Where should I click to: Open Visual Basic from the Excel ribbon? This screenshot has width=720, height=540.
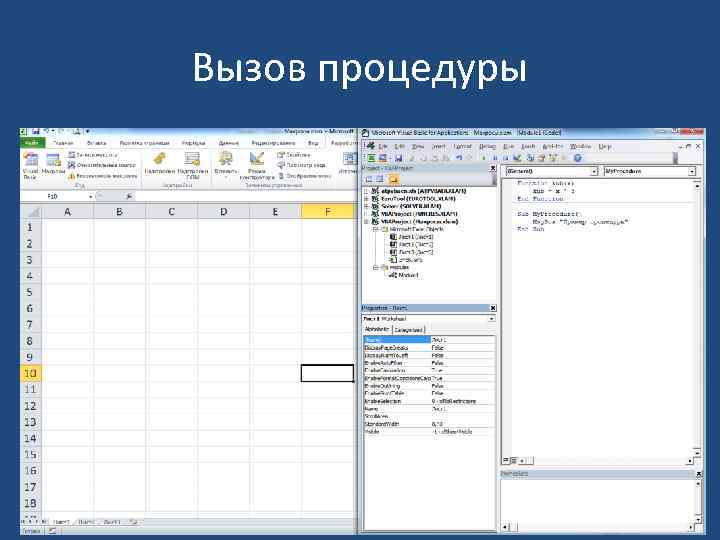click(x=30, y=166)
